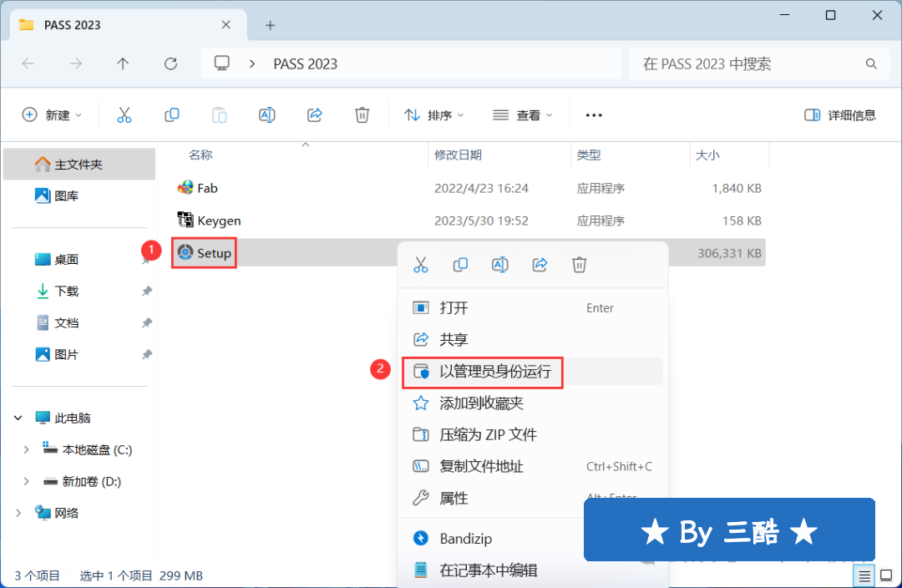Close the PASS 2023 tab
This screenshot has width=902, height=588.
(x=226, y=25)
